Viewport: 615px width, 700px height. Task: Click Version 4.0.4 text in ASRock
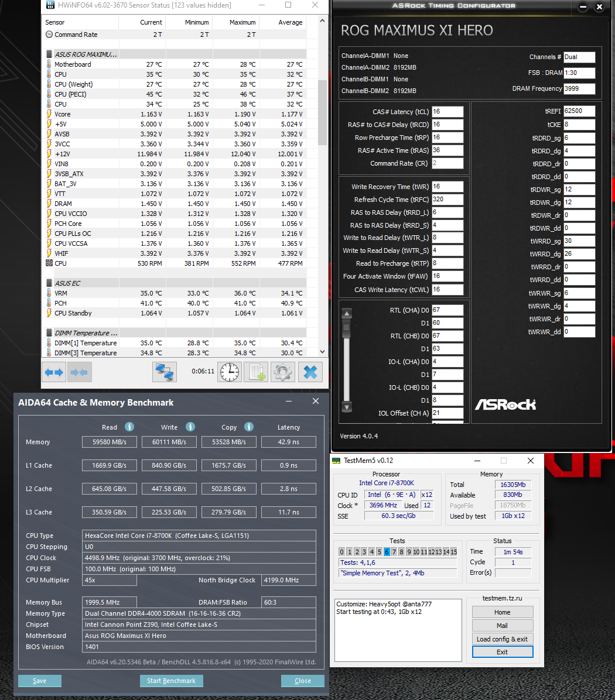click(x=358, y=436)
